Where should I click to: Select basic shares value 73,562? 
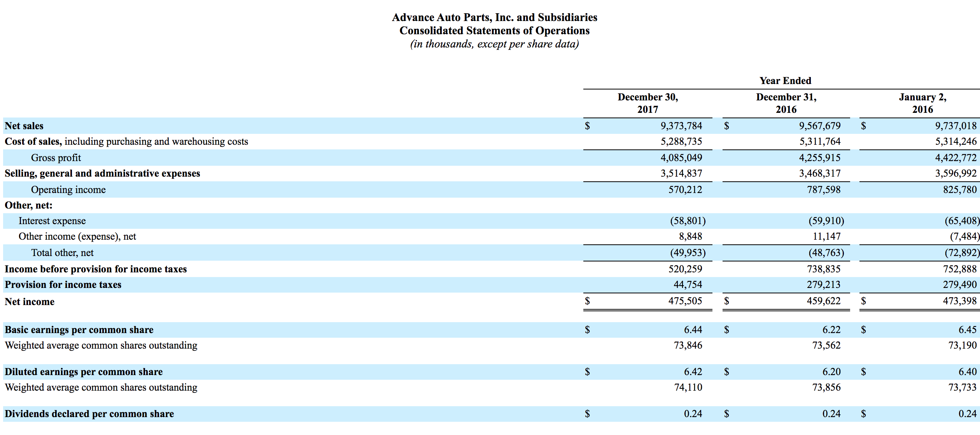pyautogui.click(x=826, y=346)
